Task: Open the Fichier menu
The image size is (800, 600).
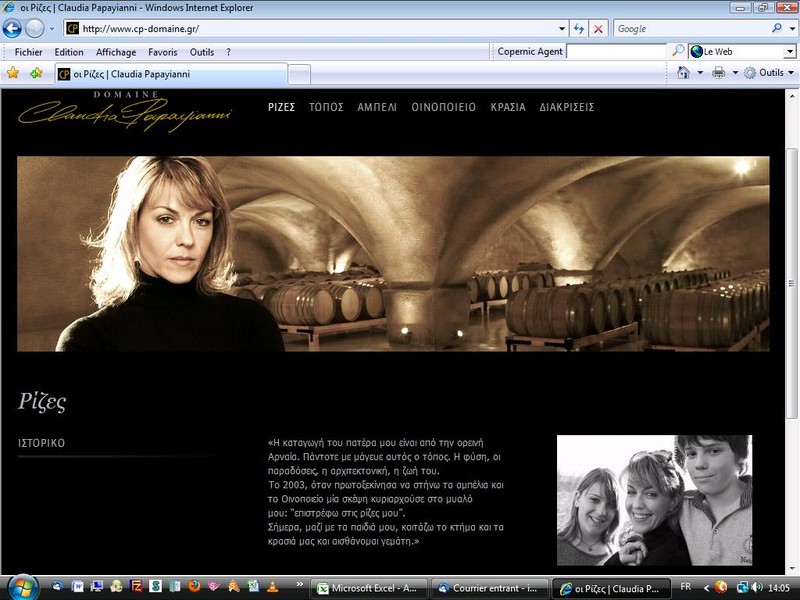Action: pyautogui.click(x=29, y=52)
